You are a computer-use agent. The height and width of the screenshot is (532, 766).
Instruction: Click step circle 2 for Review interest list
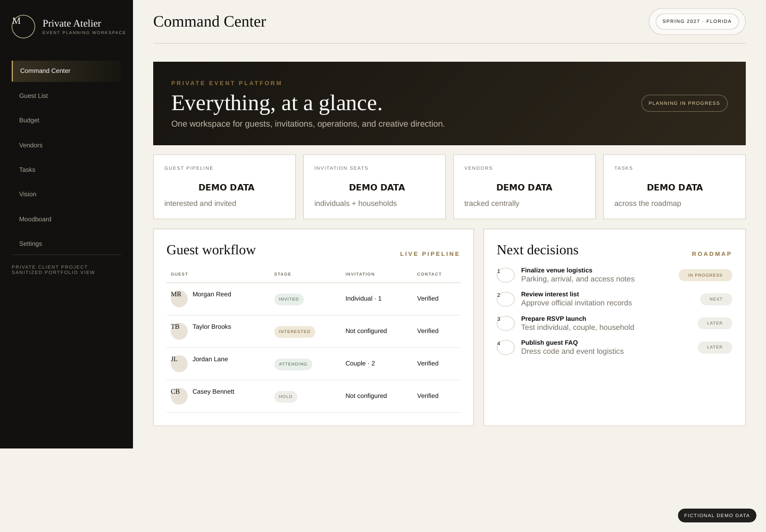point(506,299)
